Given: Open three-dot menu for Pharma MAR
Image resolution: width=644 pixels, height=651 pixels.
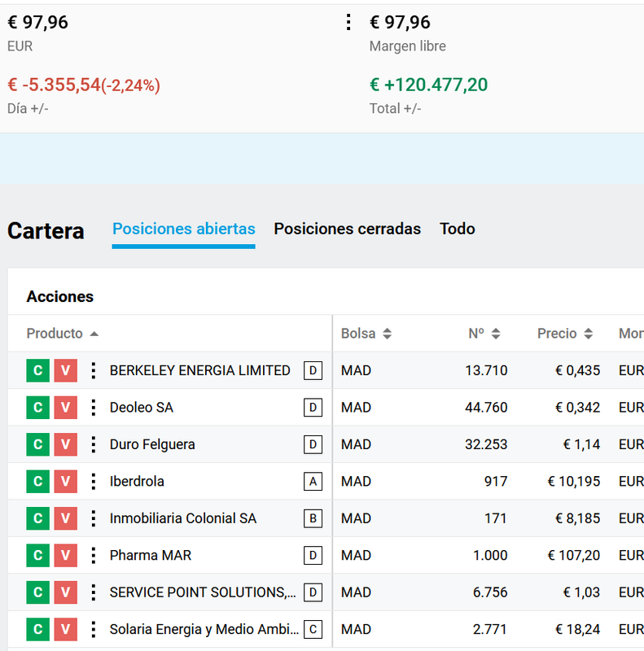Looking at the screenshot, I should (x=94, y=555).
